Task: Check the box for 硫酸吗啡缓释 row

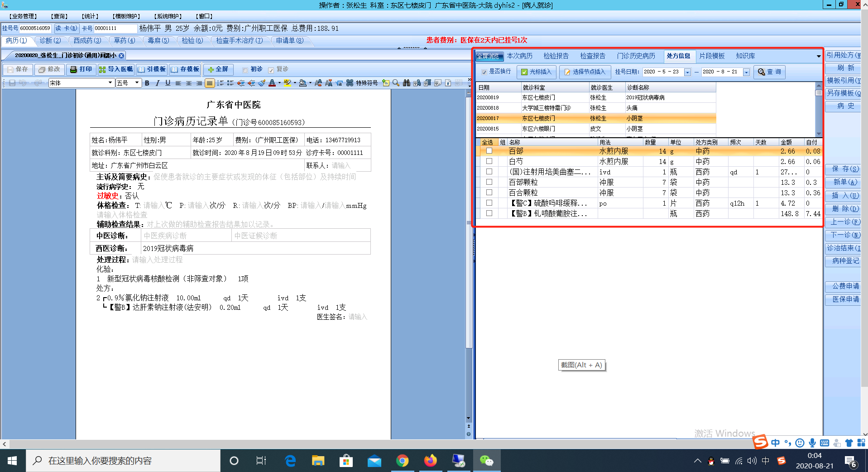Action: pyautogui.click(x=489, y=203)
